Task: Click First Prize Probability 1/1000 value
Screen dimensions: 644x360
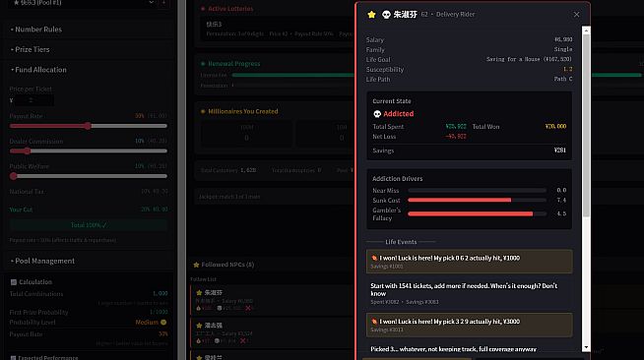Action: 159,312
